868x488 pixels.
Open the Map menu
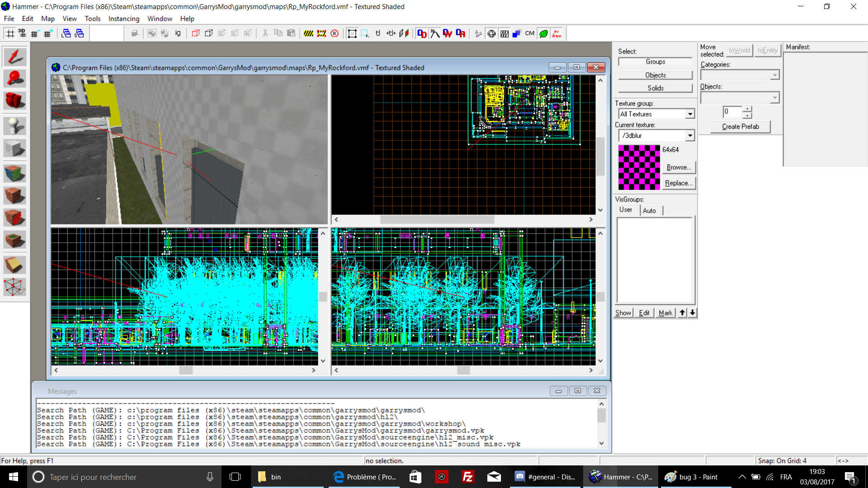click(x=47, y=19)
